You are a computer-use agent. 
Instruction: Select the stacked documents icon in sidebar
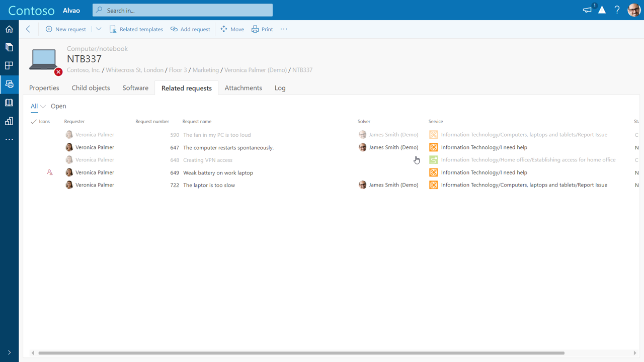[9, 47]
